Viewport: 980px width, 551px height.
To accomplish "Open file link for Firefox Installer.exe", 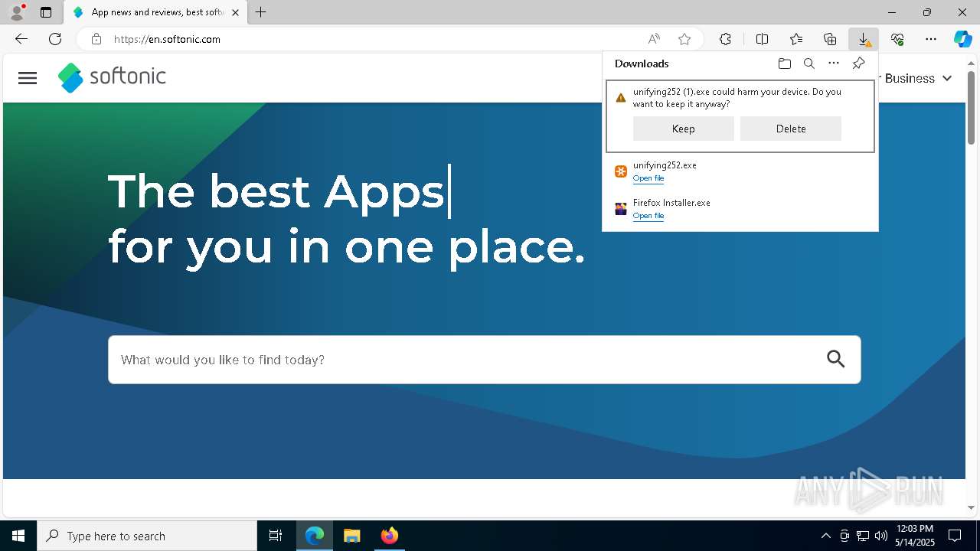I will pyautogui.click(x=648, y=216).
